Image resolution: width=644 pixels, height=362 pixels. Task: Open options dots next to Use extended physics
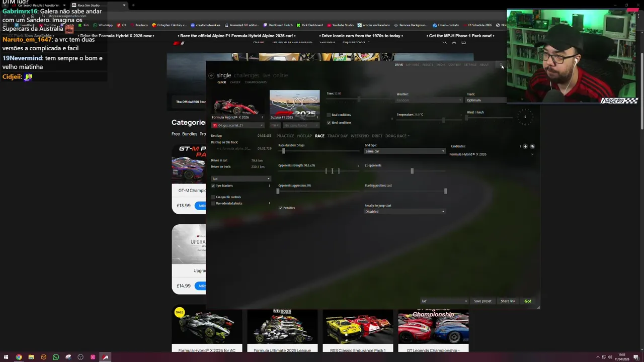(269, 203)
